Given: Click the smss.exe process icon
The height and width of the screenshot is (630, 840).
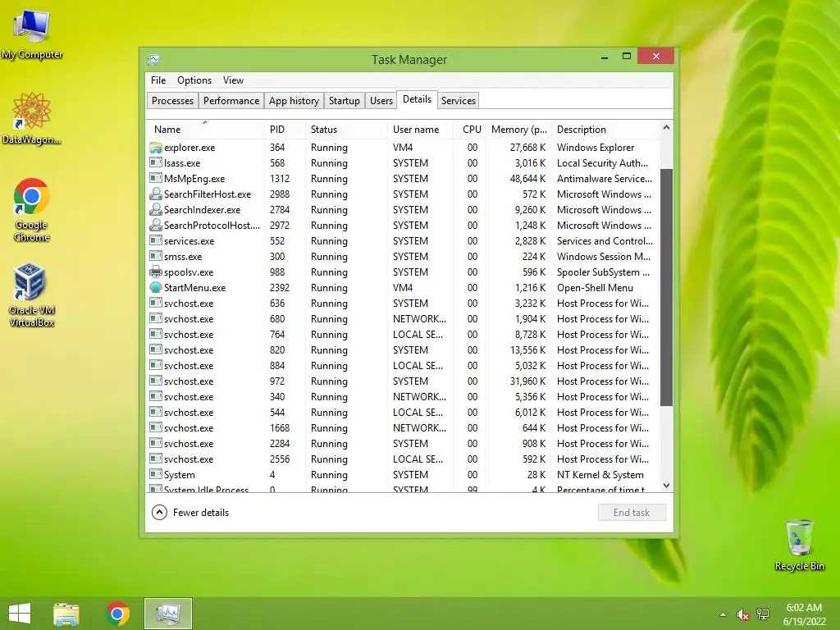Looking at the screenshot, I should coord(155,256).
